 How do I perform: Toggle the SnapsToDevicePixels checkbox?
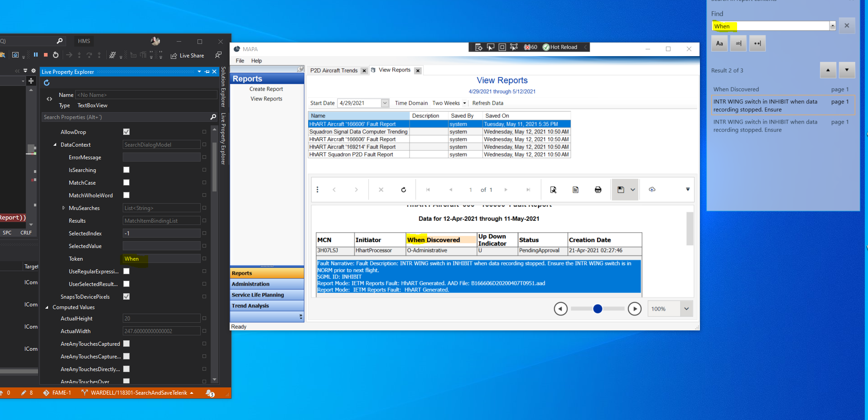click(126, 296)
